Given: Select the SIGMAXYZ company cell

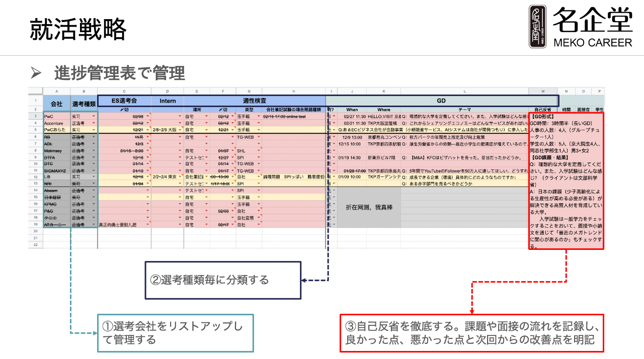Looking at the screenshot, I should click(56, 170).
